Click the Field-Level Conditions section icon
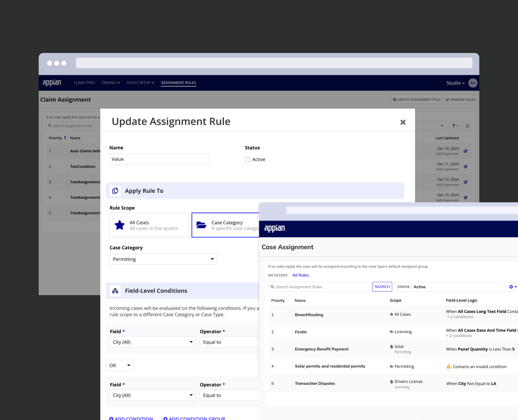This screenshot has width=518, height=420. tap(115, 291)
